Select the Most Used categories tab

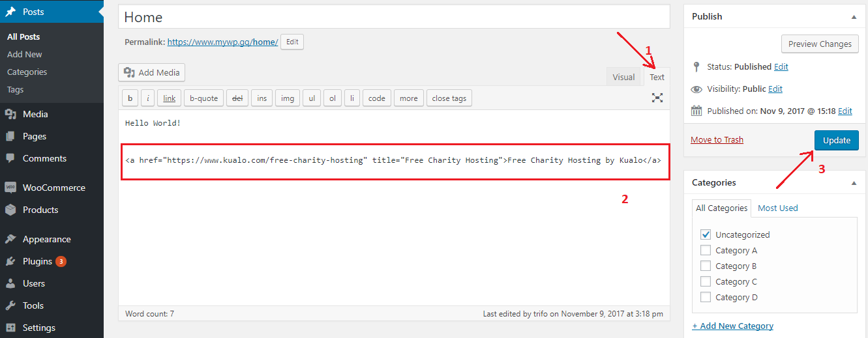tap(777, 208)
